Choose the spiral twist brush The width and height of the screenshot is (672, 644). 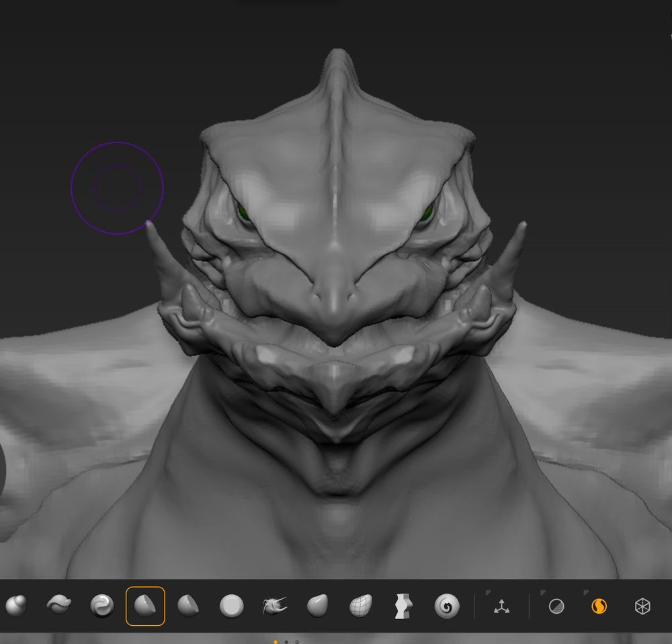pyautogui.click(x=447, y=606)
